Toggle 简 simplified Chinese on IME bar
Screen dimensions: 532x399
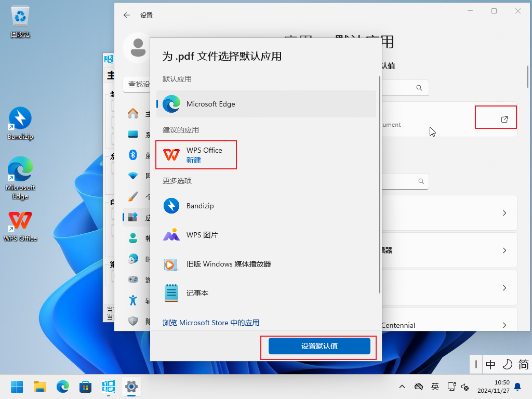click(x=523, y=365)
